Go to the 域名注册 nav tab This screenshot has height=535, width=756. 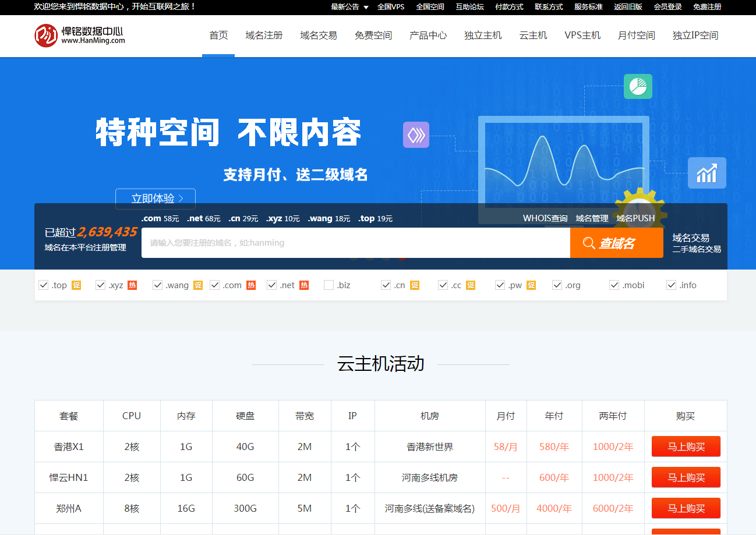pyautogui.click(x=264, y=36)
